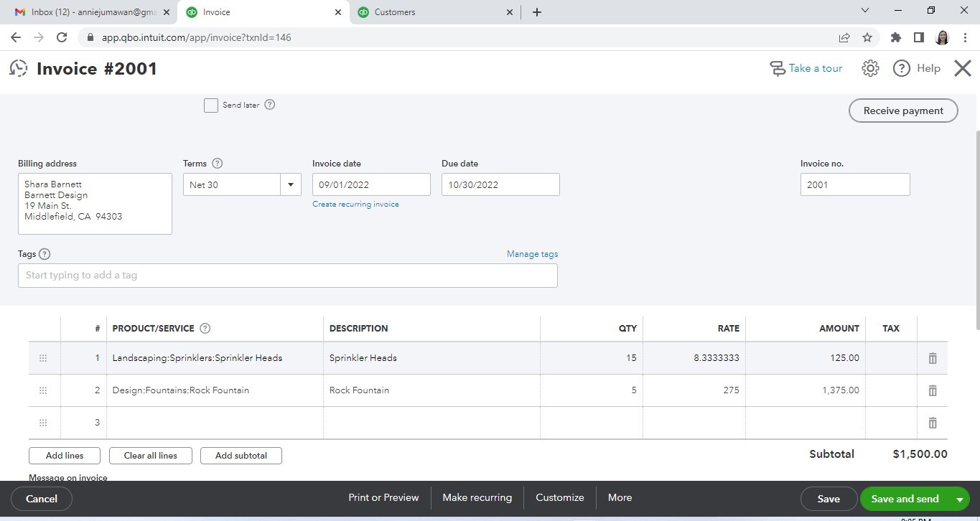Bookmark this page with the star icon
Screen dimensions: 980x521
(867, 37)
